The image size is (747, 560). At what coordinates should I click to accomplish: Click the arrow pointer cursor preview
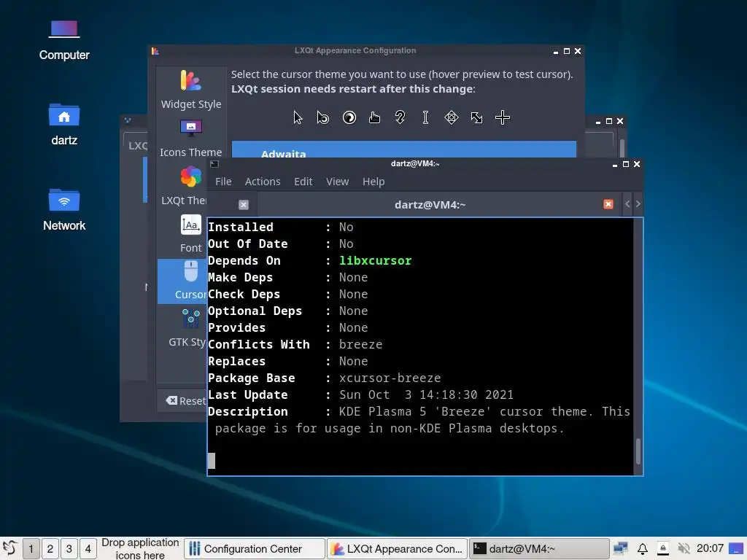tap(298, 117)
